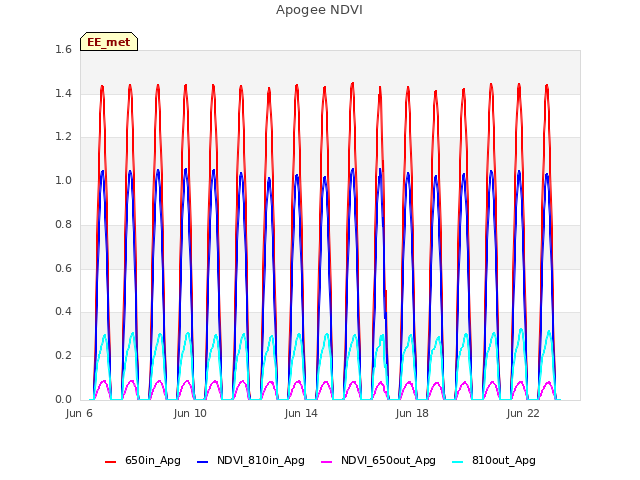Select the NDVI_650out_Apg legend label

point(388,460)
